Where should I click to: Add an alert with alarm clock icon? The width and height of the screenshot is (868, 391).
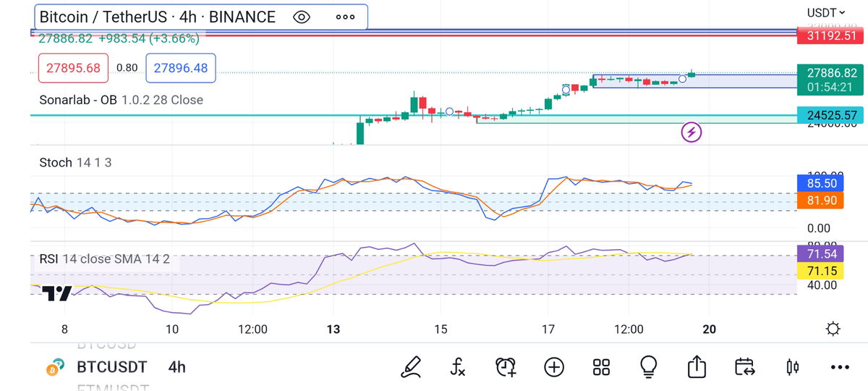506,367
